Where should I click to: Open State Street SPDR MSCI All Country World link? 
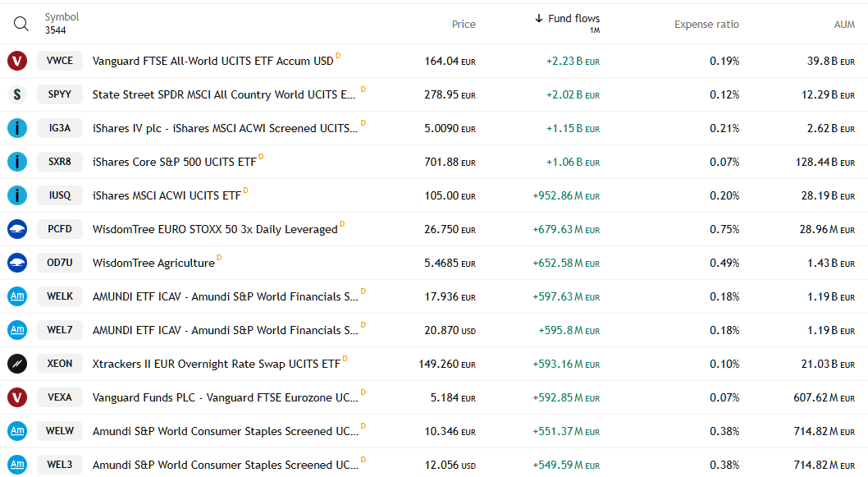tap(224, 94)
